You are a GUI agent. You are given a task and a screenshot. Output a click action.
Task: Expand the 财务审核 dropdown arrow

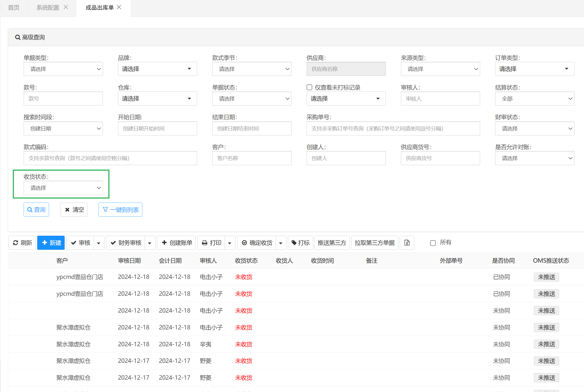[x=150, y=243]
